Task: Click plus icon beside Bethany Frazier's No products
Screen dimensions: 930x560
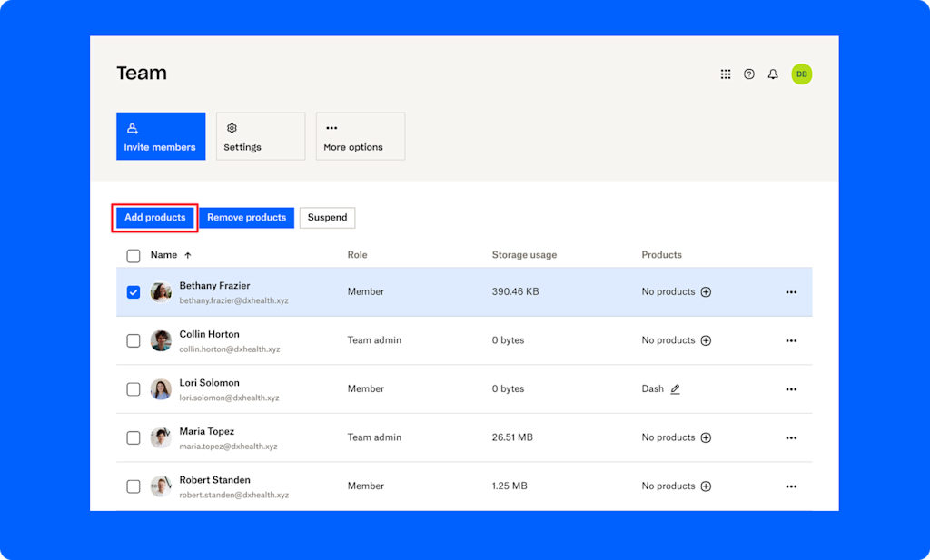Action: tap(707, 291)
